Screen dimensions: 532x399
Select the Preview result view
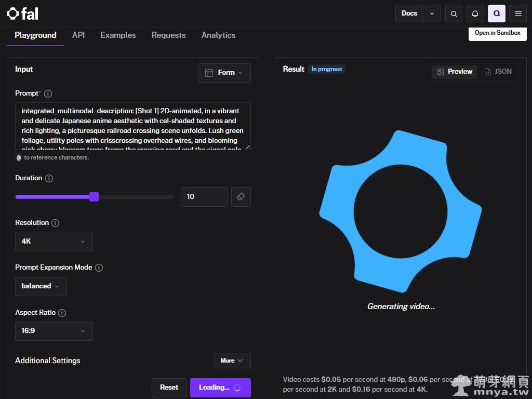click(455, 72)
